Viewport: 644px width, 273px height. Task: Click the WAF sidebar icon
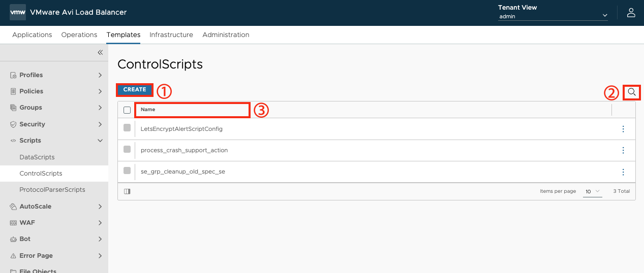14,223
